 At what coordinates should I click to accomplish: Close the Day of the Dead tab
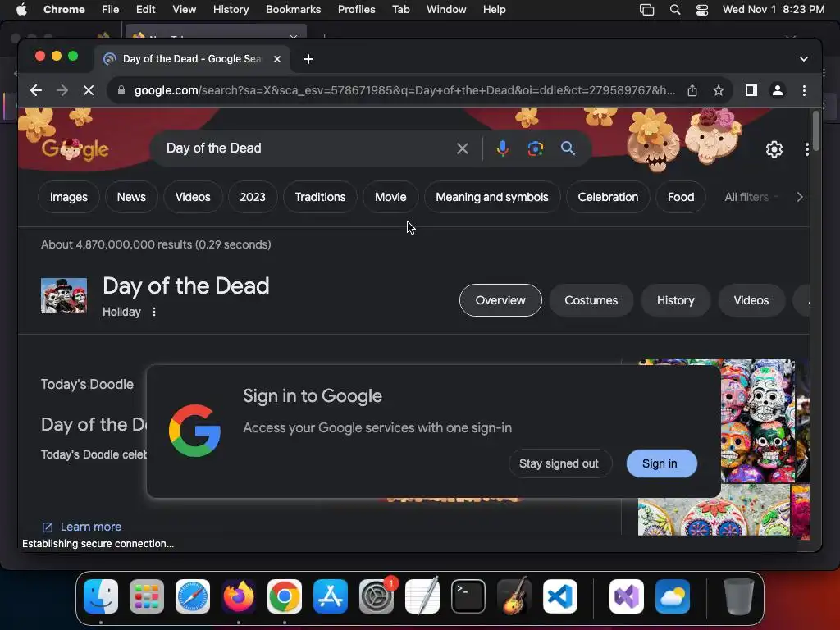coord(277,59)
